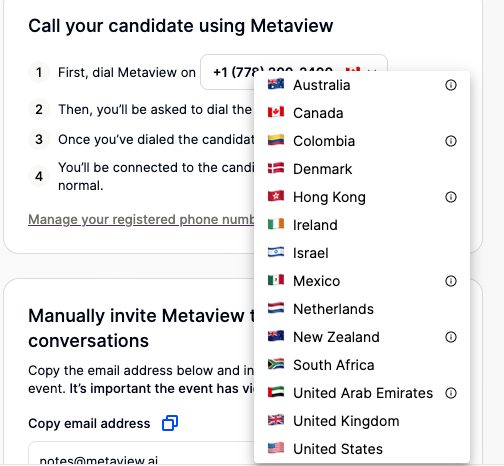Click the copy email address icon
The image size is (504, 466).
(x=170, y=423)
